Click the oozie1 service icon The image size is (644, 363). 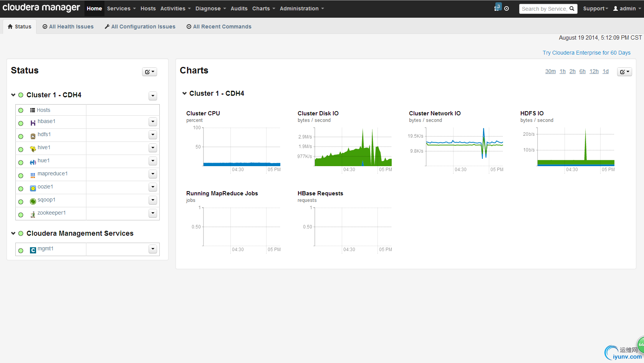click(x=33, y=188)
